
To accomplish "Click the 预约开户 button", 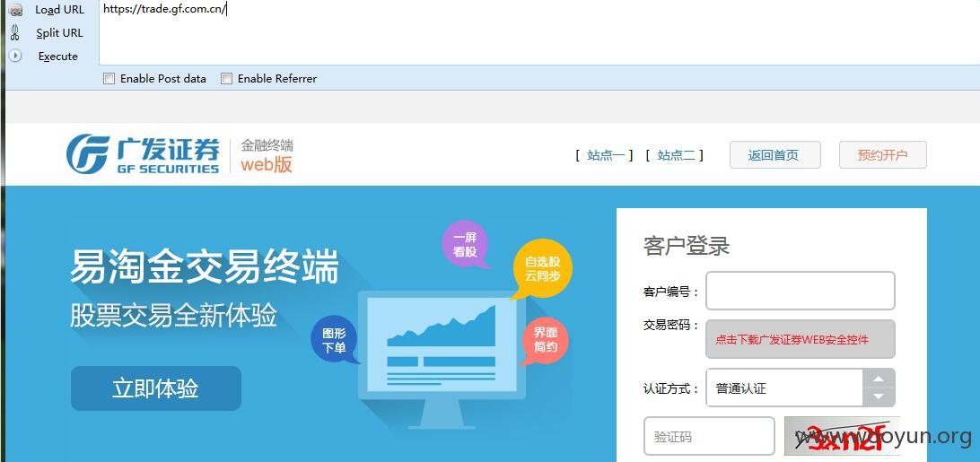I will point(882,155).
